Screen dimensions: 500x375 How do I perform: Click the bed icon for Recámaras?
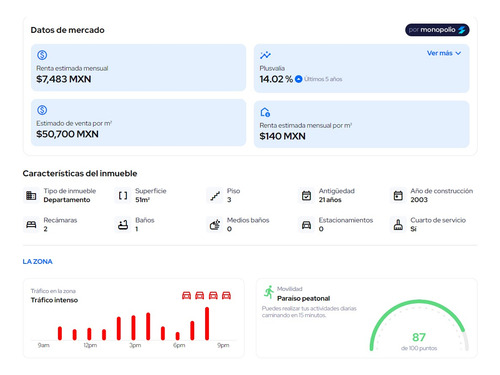(31, 225)
